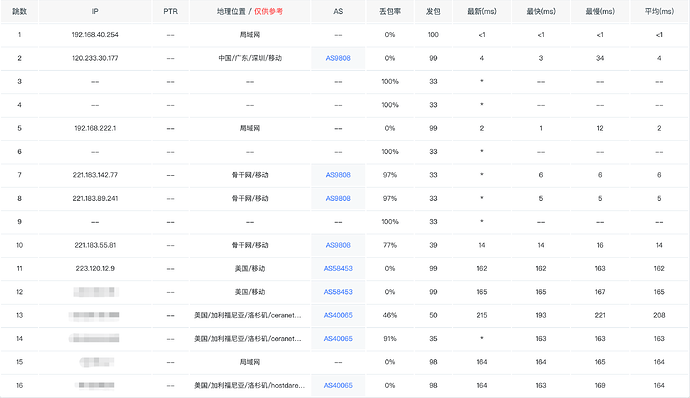
Task: Select IP address 192.168.40.254
Action: point(95,35)
